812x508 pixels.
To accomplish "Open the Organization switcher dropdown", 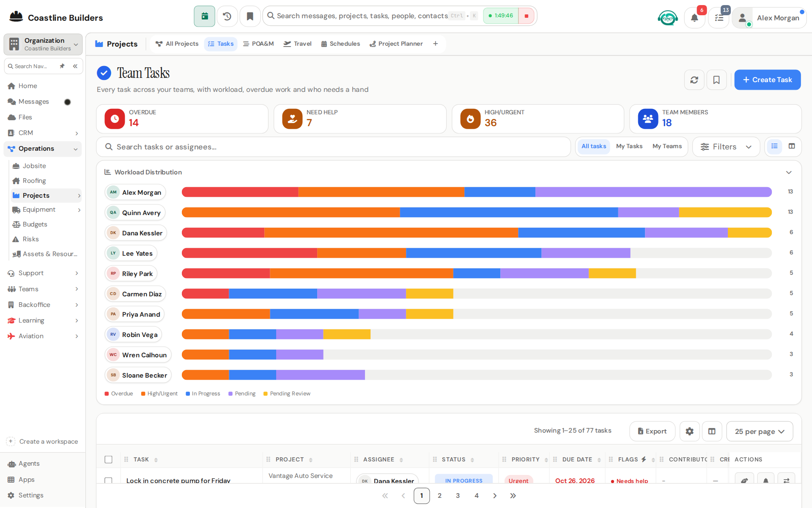I will [x=43, y=44].
